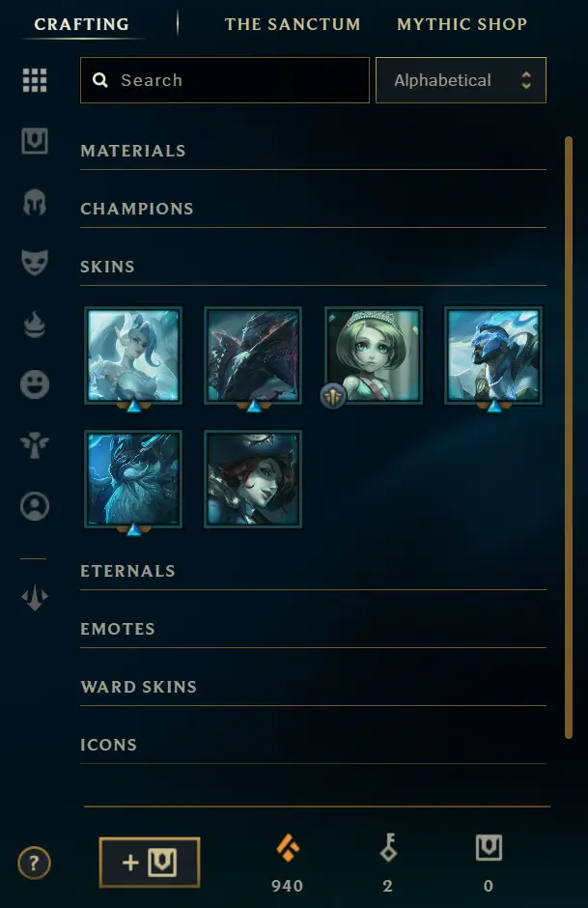
Task: Filter loot by skins mask icon
Action: point(35,263)
